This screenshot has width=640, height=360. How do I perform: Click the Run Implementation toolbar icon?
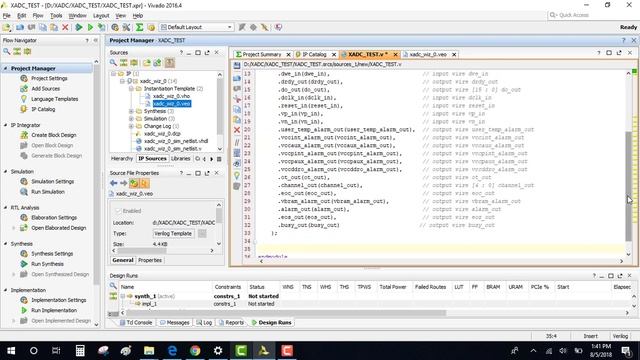(x=90, y=27)
